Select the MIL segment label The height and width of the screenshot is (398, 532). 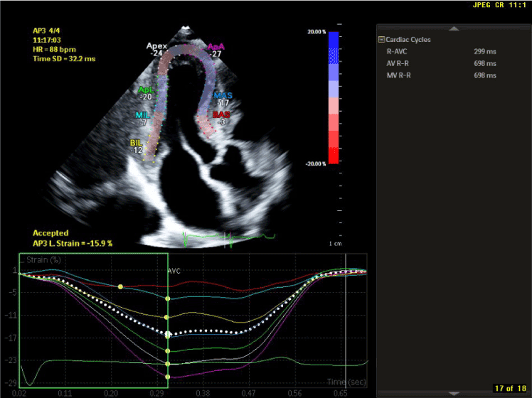[x=142, y=115]
